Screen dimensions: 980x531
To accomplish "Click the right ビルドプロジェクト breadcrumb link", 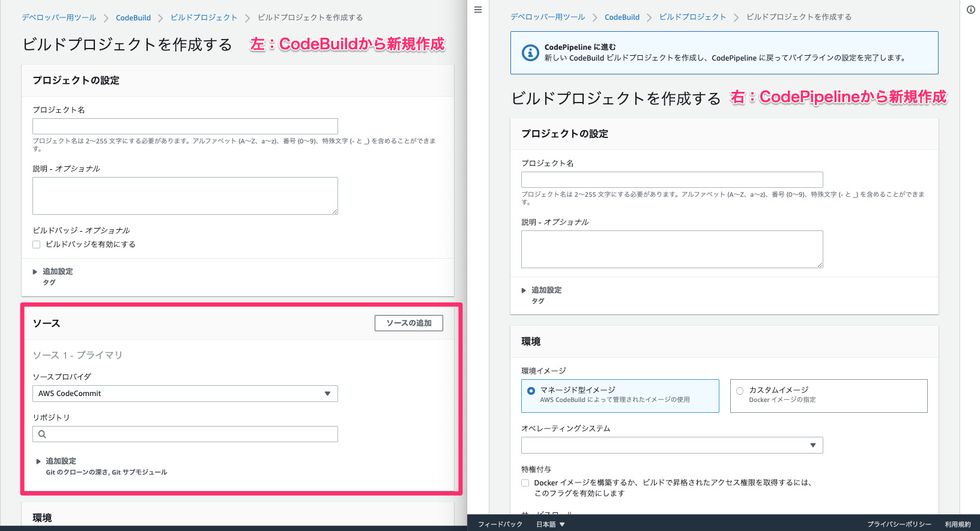I will (x=692, y=17).
